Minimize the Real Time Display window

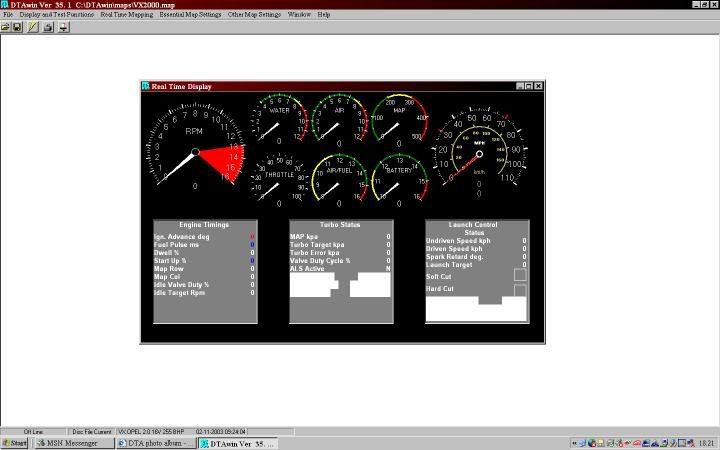click(x=520, y=86)
